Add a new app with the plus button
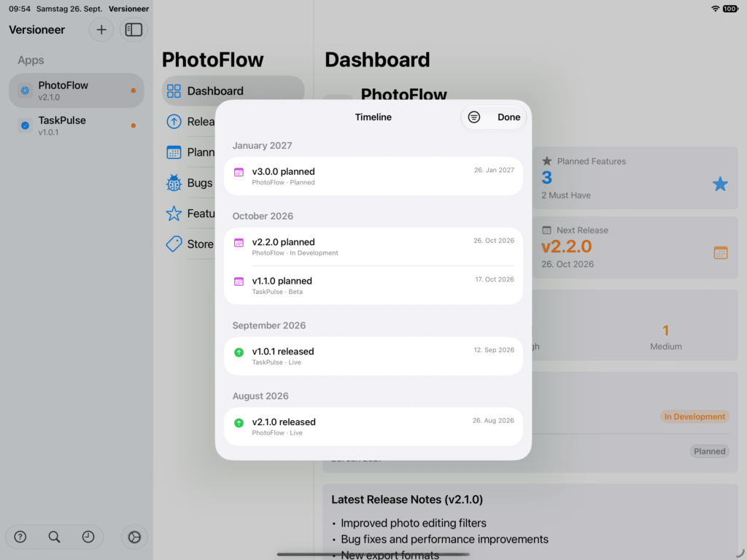 [x=101, y=29]
